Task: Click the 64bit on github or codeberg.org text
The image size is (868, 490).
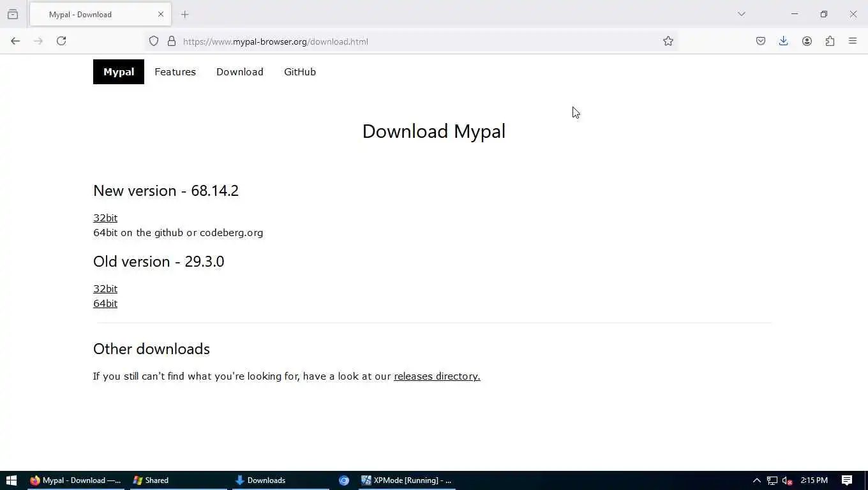Action: point(178,233)
